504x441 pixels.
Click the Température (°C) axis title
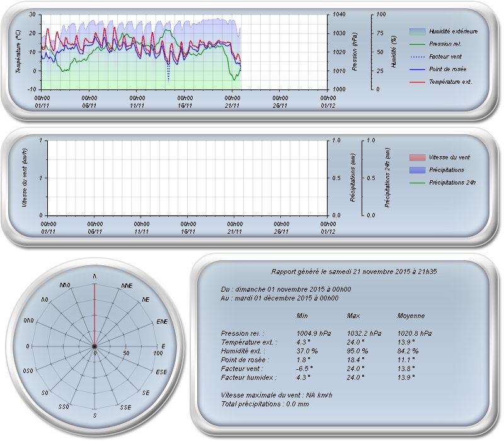[x=18, y=52]
